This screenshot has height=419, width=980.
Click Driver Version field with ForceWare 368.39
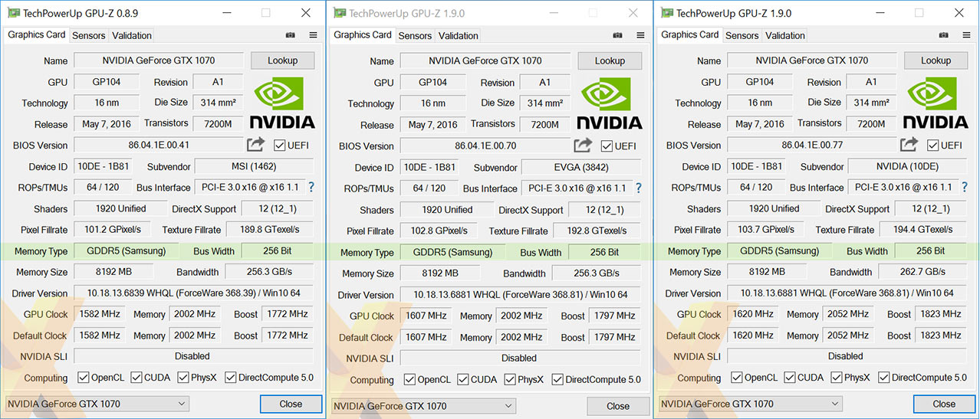coord(193,293)
